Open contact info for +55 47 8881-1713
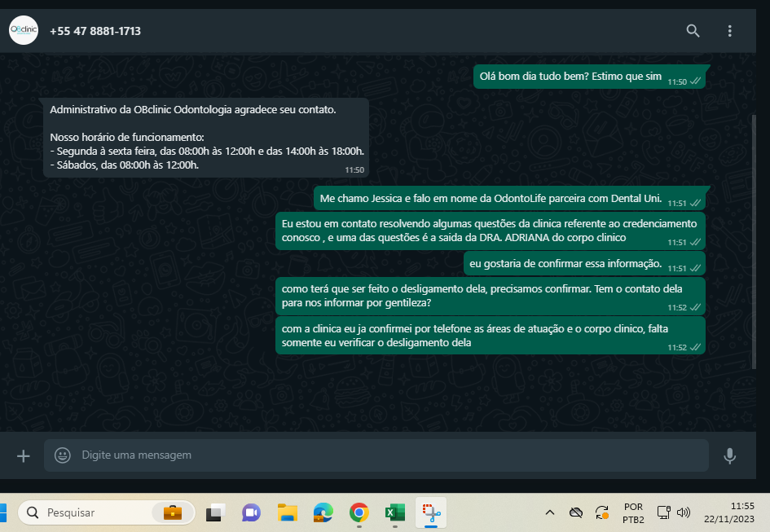This screenshot has height=532, width=770. click(x=95, y=31)
